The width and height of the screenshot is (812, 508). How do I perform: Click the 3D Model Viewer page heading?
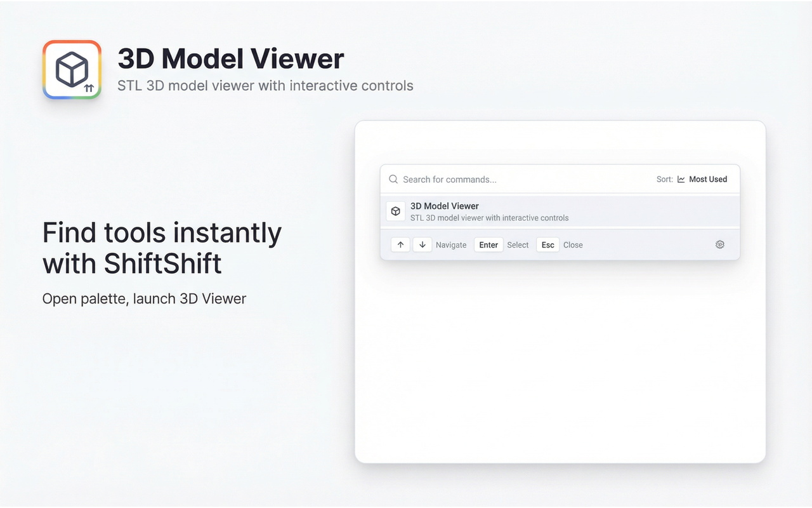point(231,59)
